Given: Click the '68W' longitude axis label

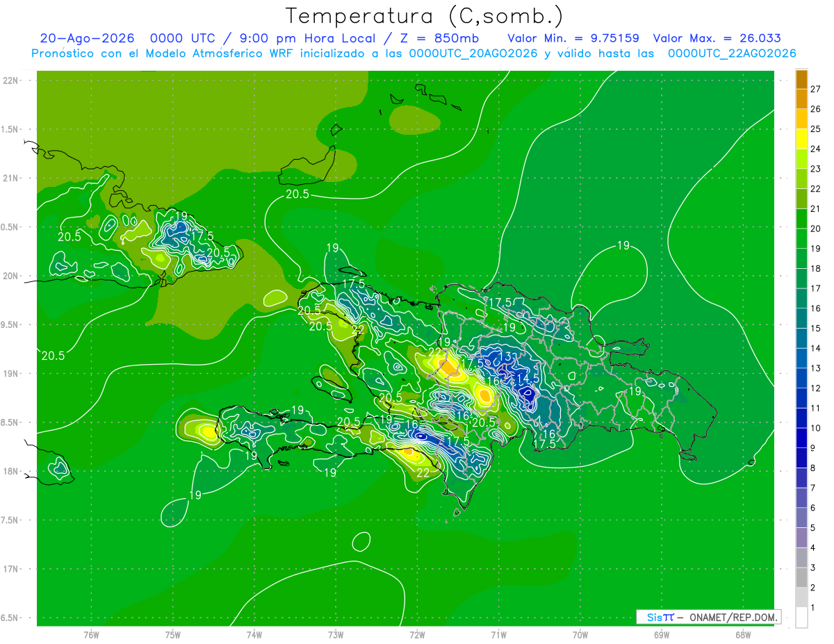Looking at the screenshot, I should coord(742,634).
